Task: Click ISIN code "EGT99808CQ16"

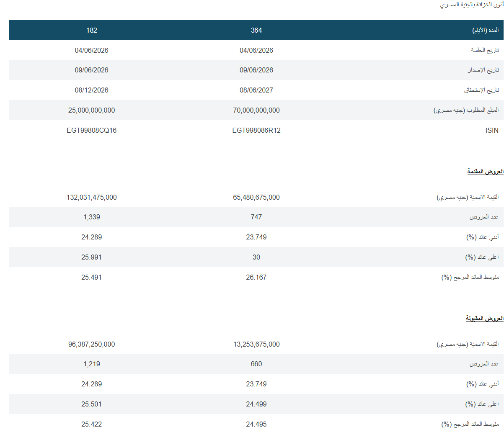Action: pyautogui.click(x=92, y=130)
